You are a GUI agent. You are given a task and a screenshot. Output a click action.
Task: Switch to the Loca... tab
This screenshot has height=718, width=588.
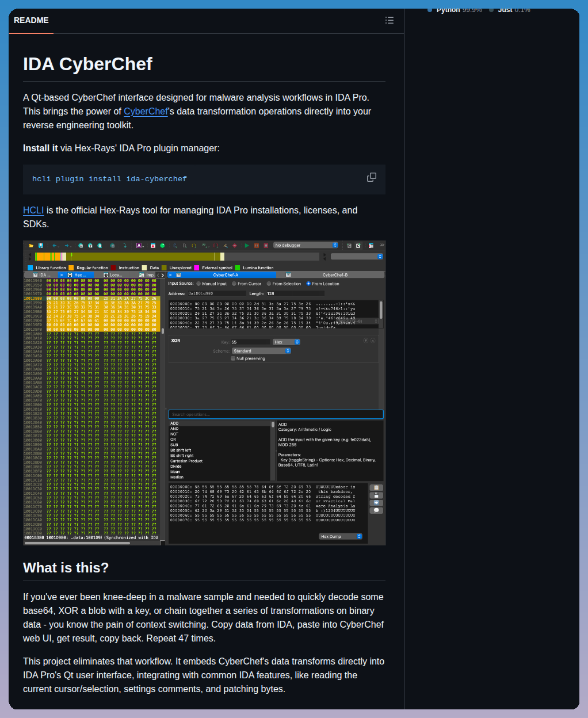112,275
